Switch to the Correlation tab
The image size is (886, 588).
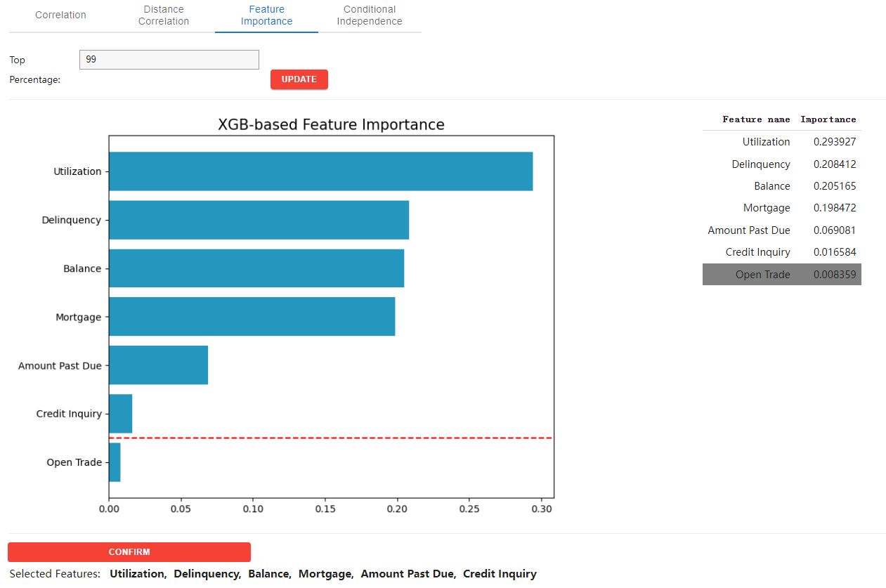(60, 15)
